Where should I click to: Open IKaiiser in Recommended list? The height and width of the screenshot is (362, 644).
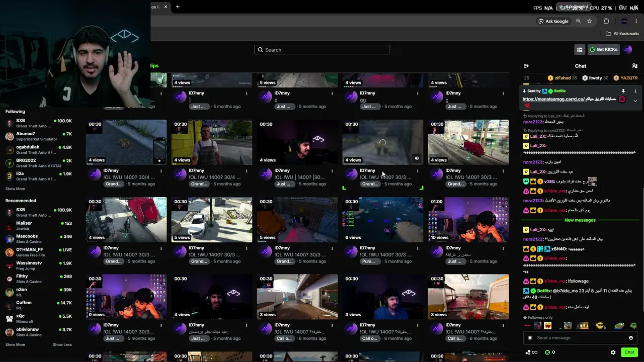click(39, 225)
